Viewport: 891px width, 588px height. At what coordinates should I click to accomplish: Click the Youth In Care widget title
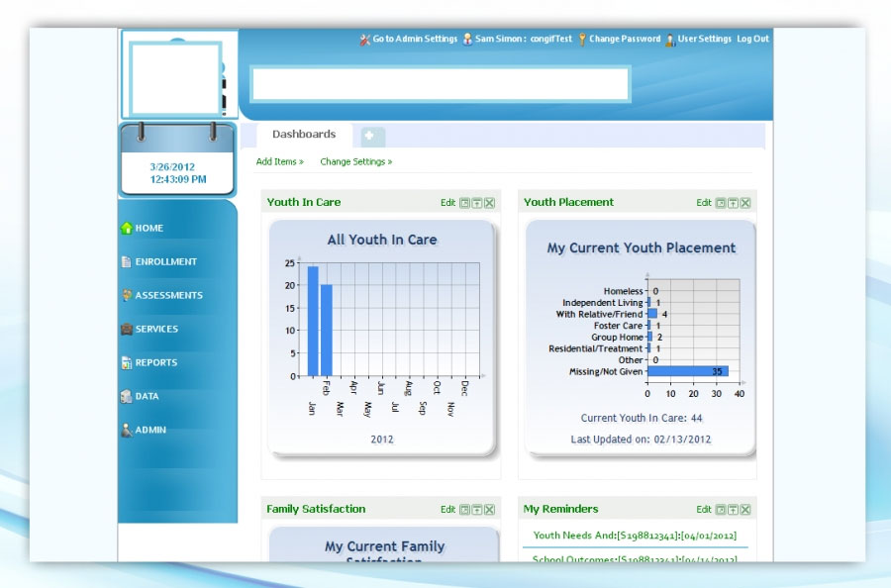coord(304,202)
